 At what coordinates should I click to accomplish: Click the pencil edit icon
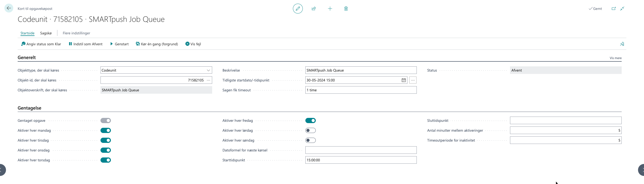pyautogui.click(x=298, y=9)
